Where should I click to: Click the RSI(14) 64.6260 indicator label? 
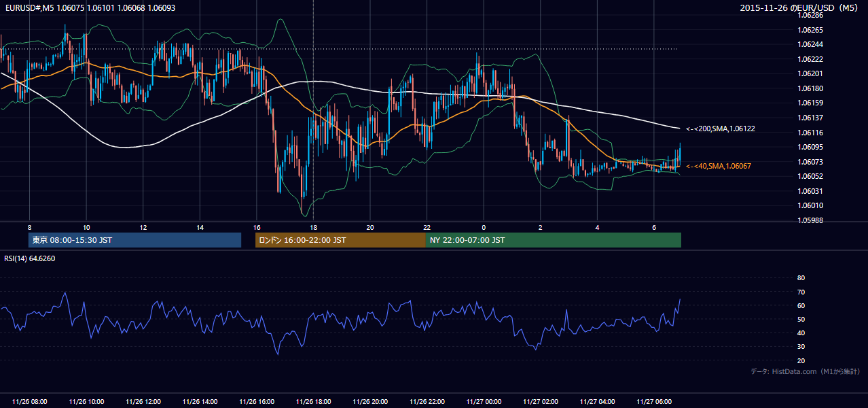29,258
